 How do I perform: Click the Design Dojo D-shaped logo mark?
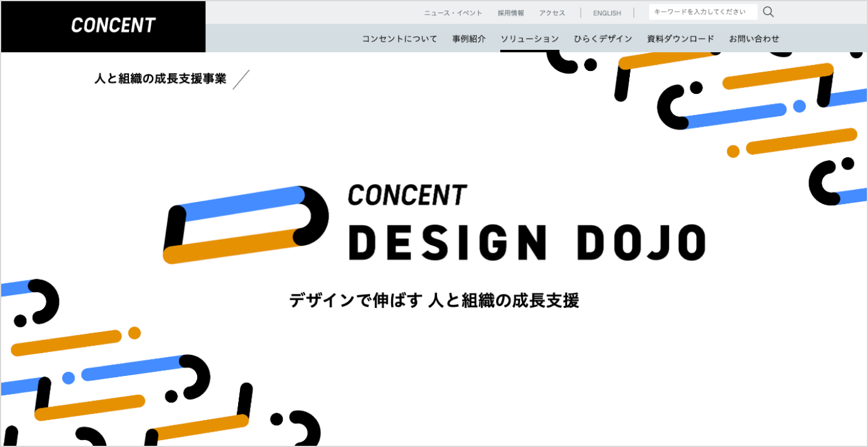coord(246,225)
